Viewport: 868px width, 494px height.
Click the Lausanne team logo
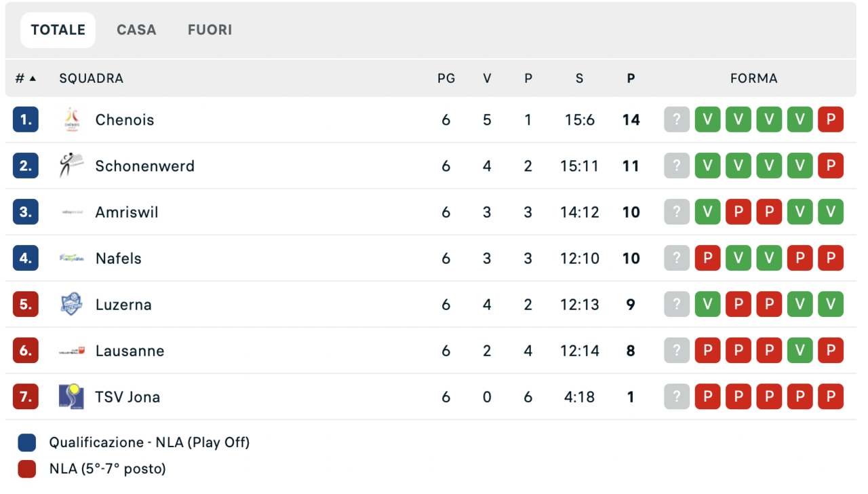(x=71, y=351)
